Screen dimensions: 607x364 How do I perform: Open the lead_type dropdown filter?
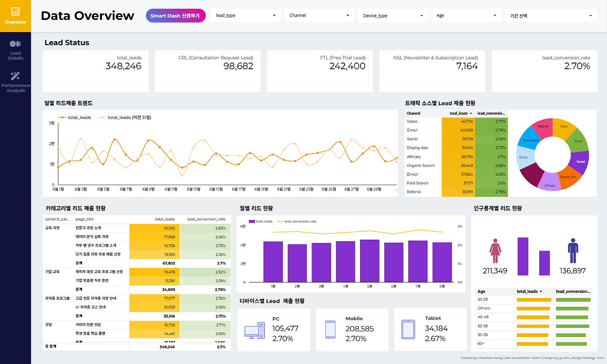point(246,16)
